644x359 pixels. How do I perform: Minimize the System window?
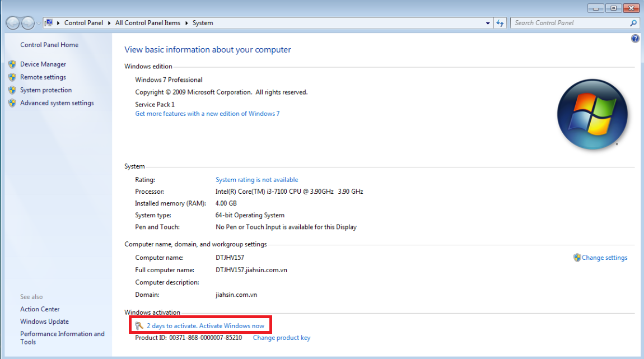pos(595,8)
